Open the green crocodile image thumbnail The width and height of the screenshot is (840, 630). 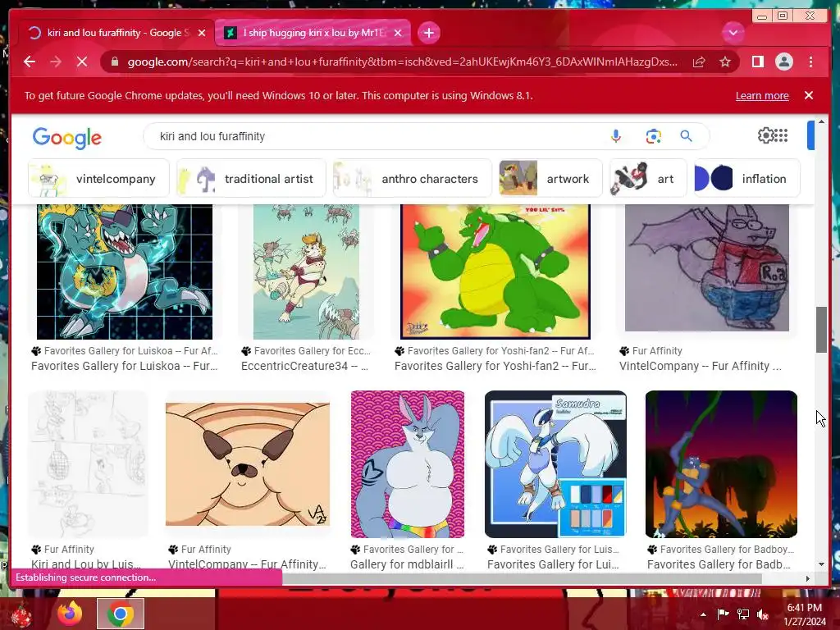coord(495,272)
